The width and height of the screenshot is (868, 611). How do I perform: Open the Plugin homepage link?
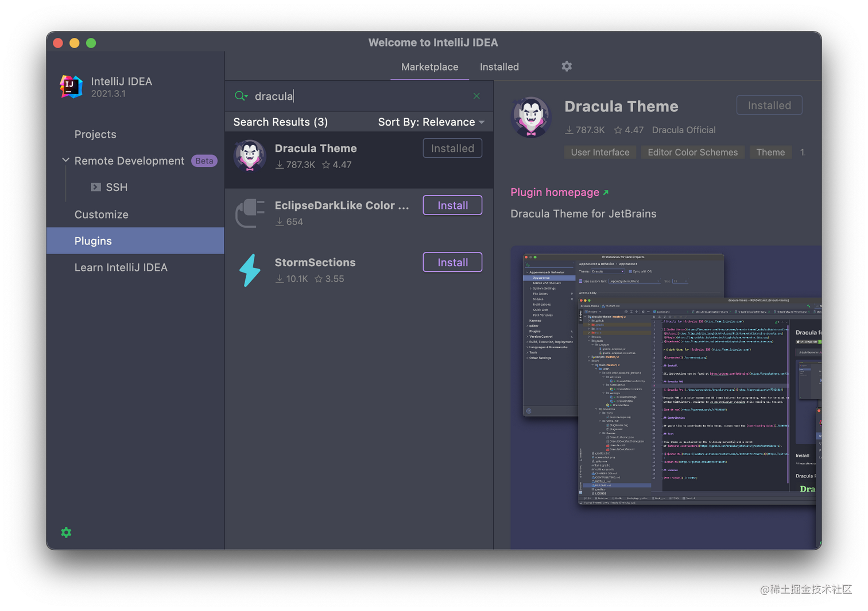[x=555, y=192]
